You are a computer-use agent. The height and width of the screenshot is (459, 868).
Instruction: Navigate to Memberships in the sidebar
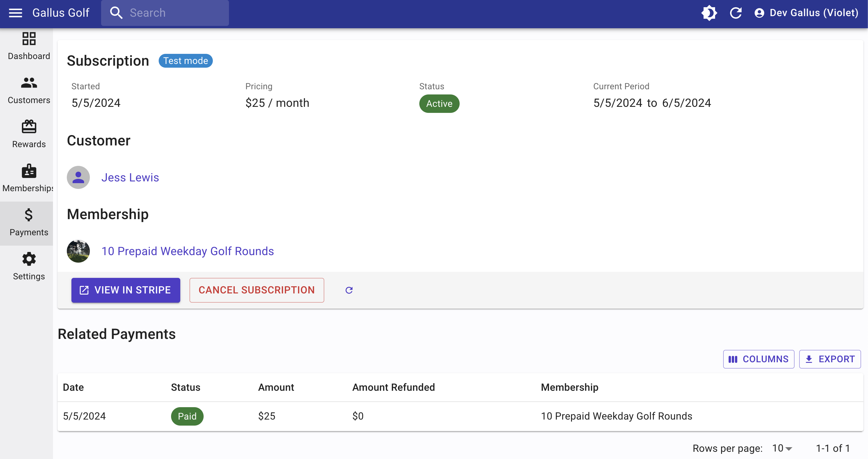(x=29, y=178)
